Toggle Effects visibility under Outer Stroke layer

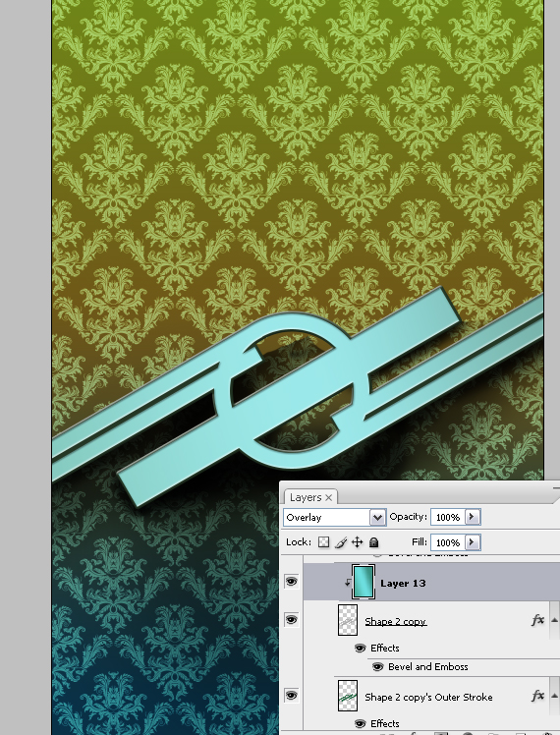click(360, 724)
